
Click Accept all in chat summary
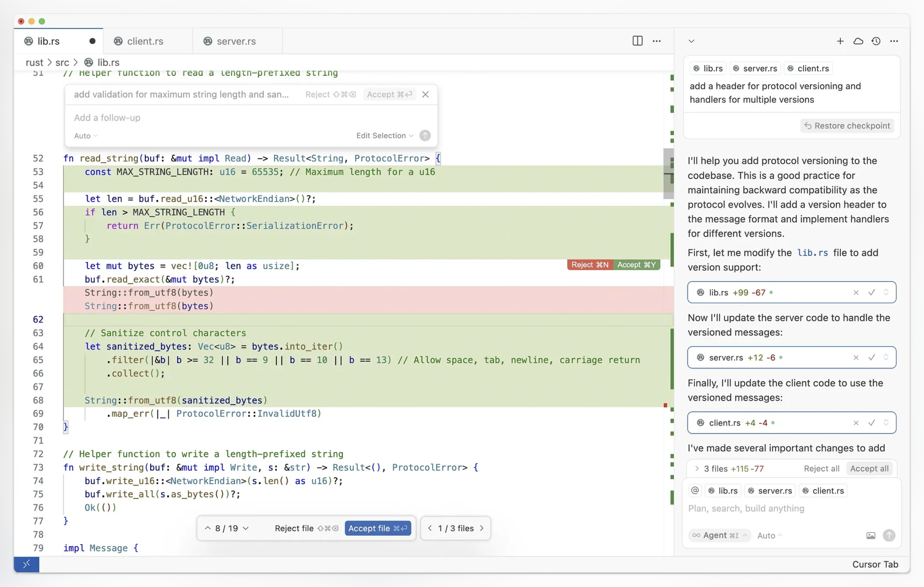(869, 468)
